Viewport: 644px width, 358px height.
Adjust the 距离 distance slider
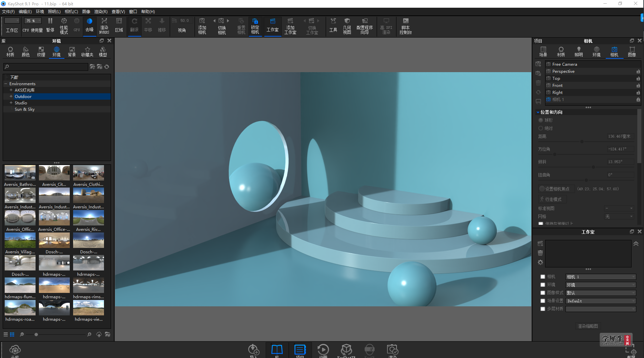click(582, 142)
